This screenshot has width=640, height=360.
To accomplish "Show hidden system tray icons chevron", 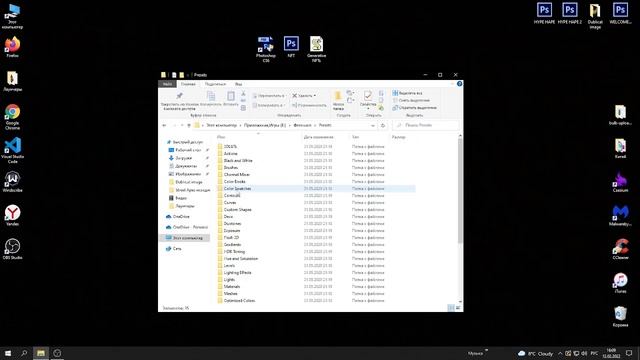I will [560, 353].
